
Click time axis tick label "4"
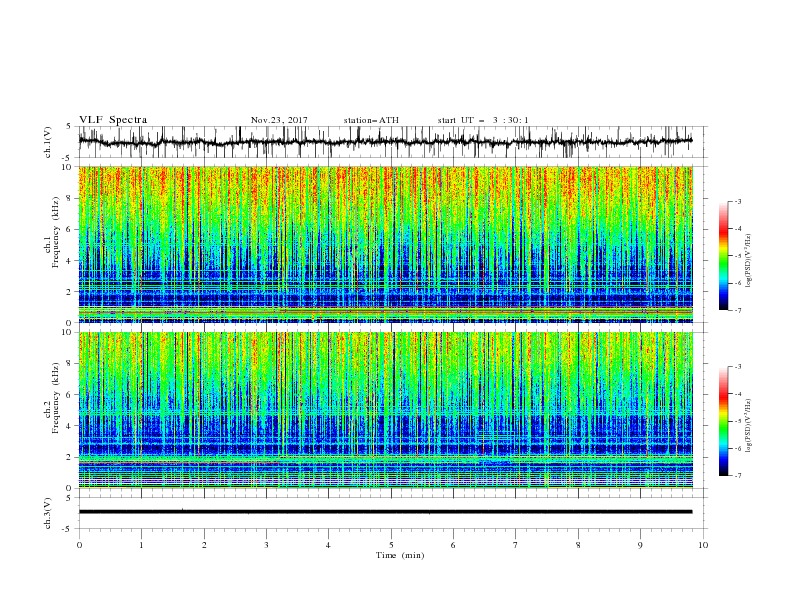(328, 545)
